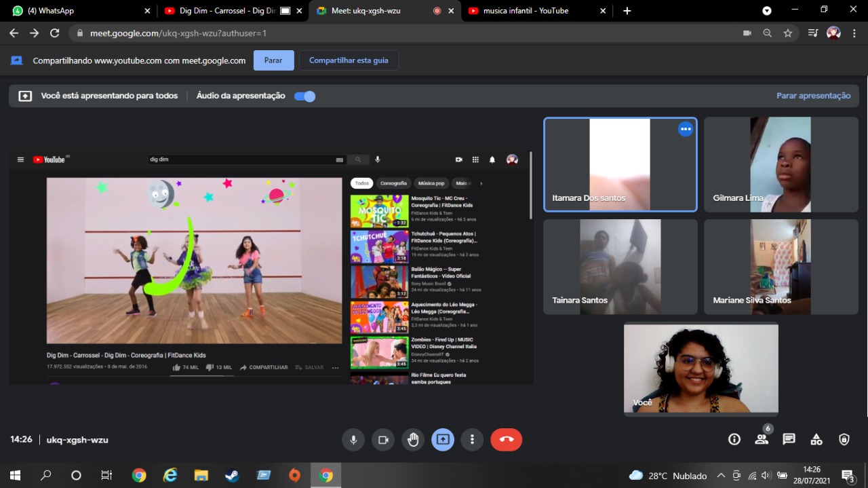This screenshot has height=488, width=868.
Task: Open host controls shield icon
Action: (x=844, y=439)
